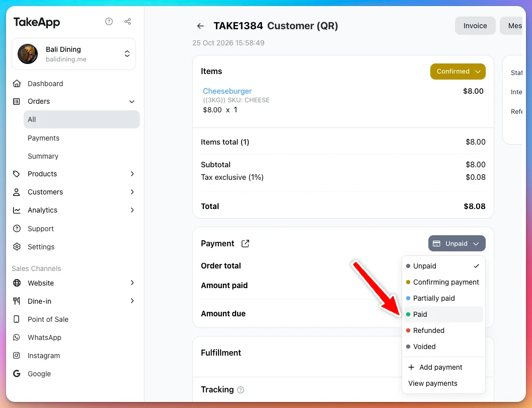Choose the Partially paid status option
The height and width of the screenshot is (408, 532).
coord(443,298)
